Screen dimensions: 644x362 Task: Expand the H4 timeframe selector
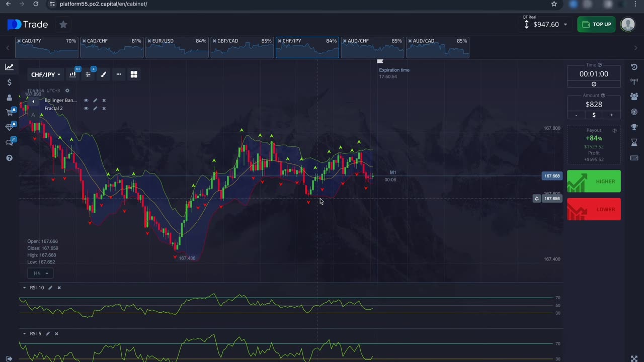coord(40,273)
